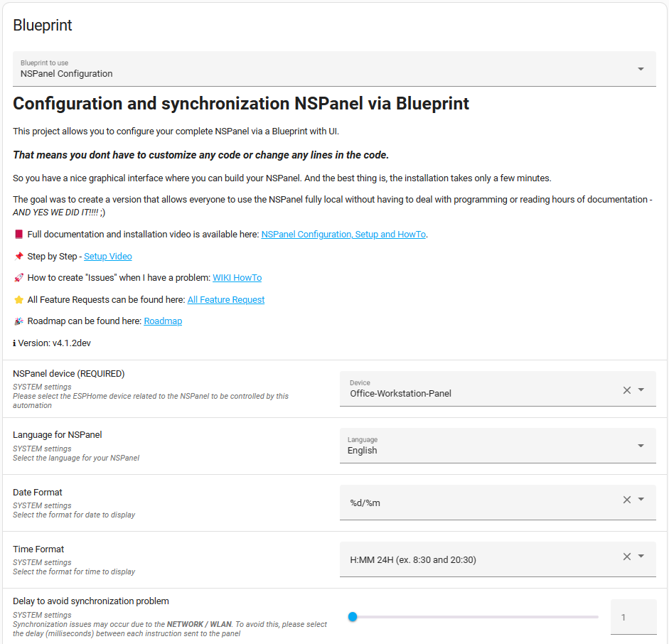The image size is (669, 644).
Task: Click the delay milliseconds number field
Action: pyautogui.click(x=633, y=617)
